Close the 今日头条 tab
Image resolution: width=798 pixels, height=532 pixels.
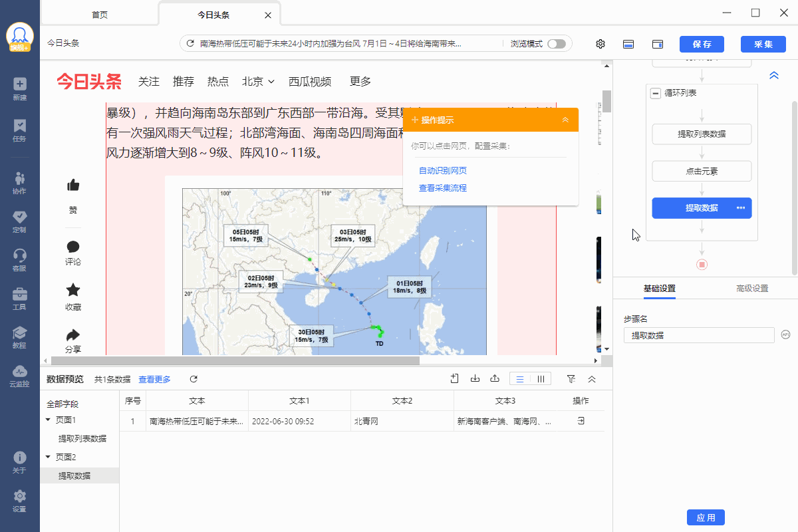268,15
